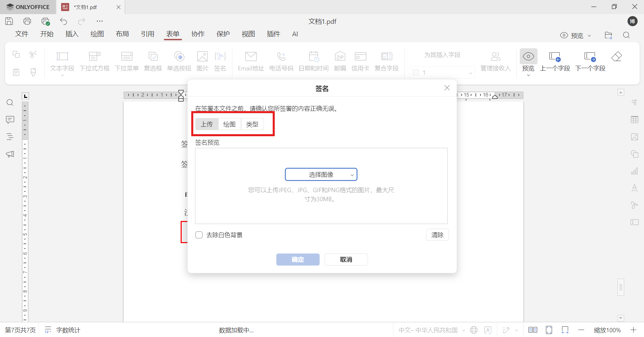Image resolution: width=644 pixels, height=337 pixels.
Task: Open the search panel in left sidebar
Action: (10, 102)
